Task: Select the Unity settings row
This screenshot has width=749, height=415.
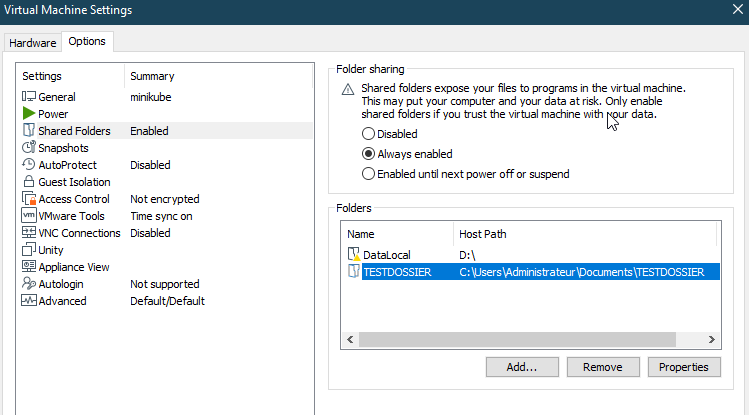Action: (165, 250)
